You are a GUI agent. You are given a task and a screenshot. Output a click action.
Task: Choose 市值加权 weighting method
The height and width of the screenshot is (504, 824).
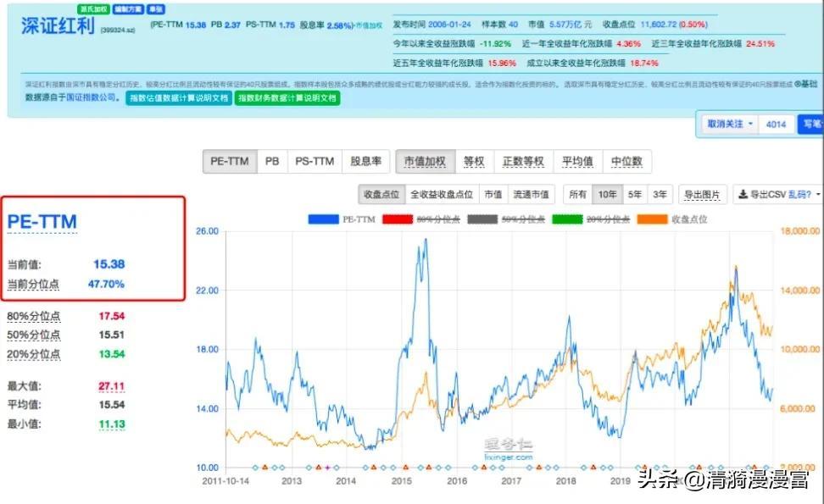tap(425, 161)
